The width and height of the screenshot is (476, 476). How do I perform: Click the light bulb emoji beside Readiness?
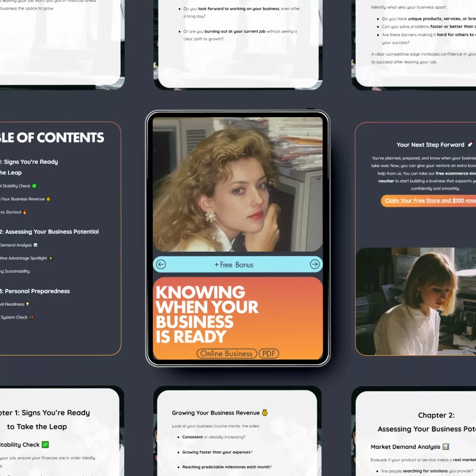[x=28, y=304]
